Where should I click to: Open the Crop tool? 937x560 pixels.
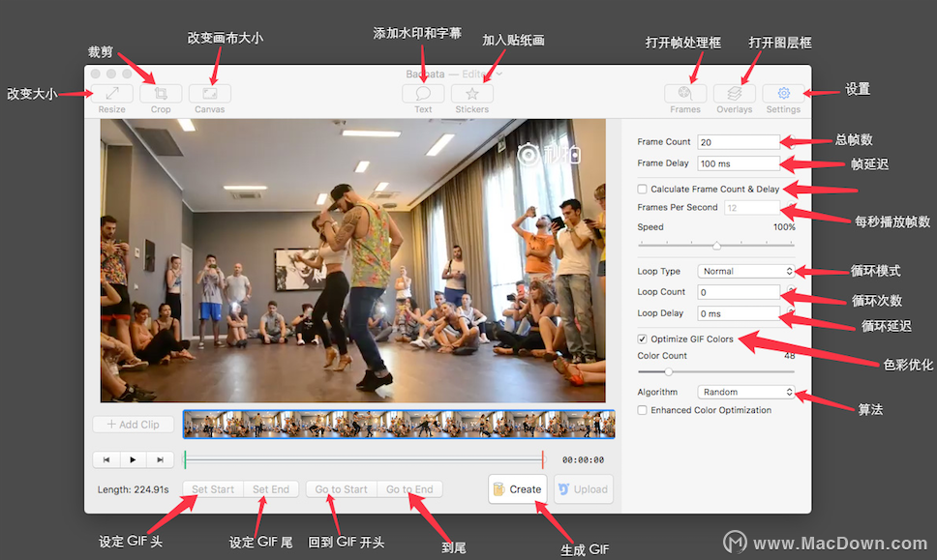click(x=161, y=94)
